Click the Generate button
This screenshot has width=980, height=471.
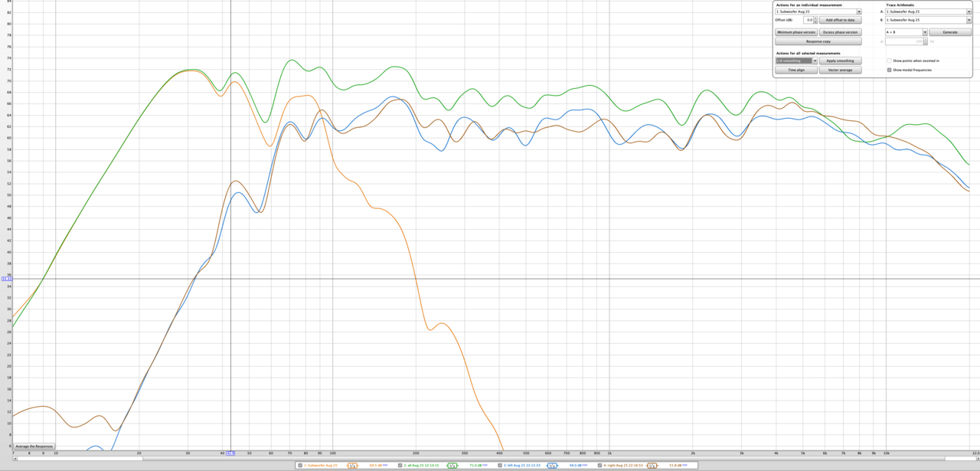tap(950, 32)
